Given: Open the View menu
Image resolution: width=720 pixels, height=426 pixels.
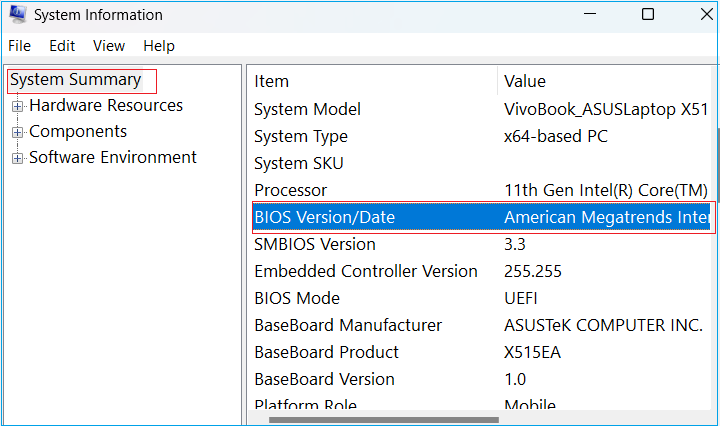Looking at the screenshot, I should coord(109,46).
